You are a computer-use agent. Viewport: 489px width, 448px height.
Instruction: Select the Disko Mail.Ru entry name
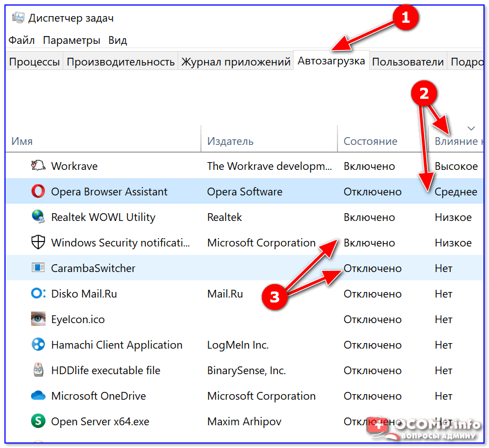pyautogui.click(x=84, y=294)
